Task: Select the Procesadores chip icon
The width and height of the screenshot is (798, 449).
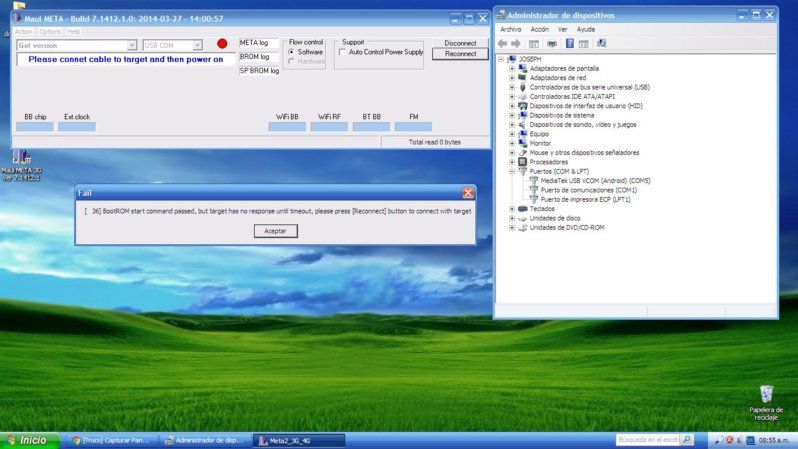Action: pos(523,162)
